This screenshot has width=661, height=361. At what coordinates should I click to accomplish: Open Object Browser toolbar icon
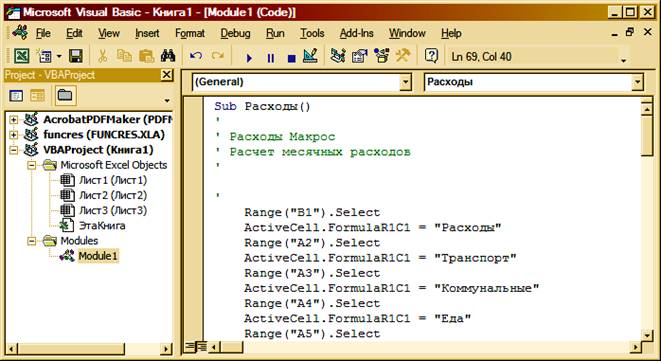(382, 56)
